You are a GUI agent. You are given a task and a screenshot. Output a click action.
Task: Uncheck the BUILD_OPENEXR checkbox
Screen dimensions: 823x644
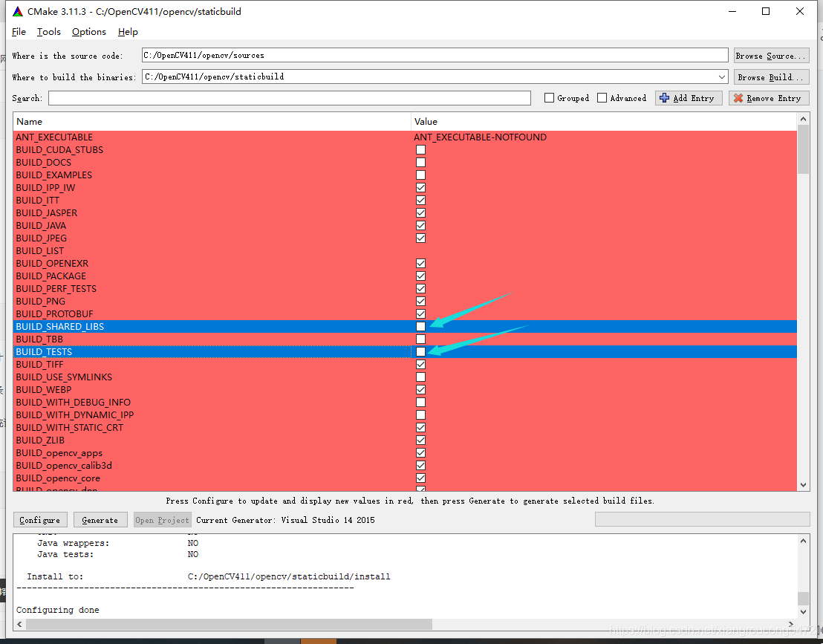420,264
